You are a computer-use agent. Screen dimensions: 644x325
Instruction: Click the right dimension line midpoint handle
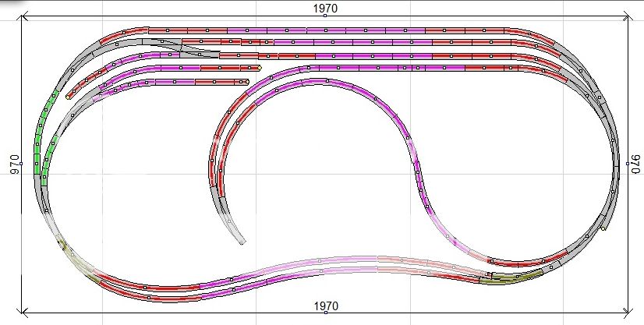[628, 164]
